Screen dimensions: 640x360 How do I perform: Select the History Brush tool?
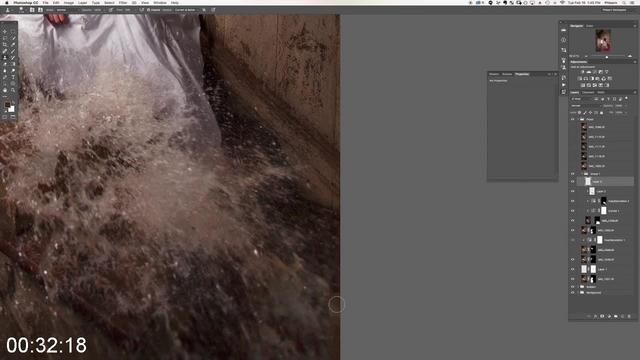tap(13, 58)
